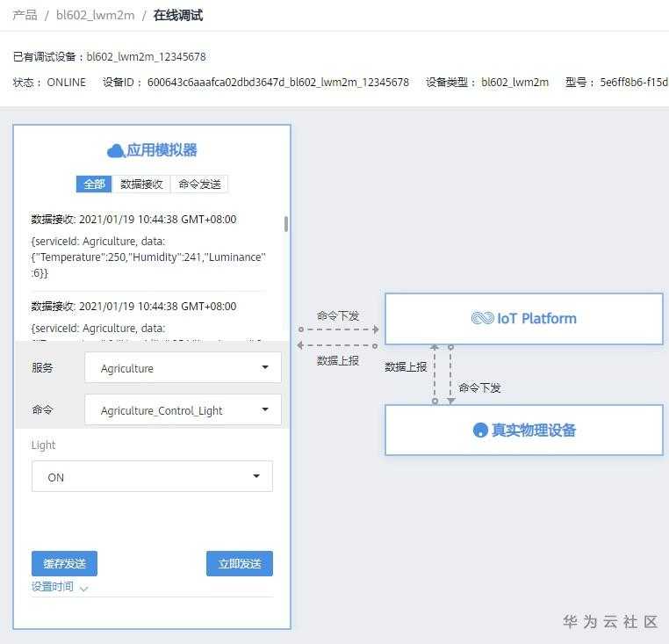669x644 pixels.
Task: Click the message log scrollbar thumb
Action: pyautogui.click(x=286, y=224)
